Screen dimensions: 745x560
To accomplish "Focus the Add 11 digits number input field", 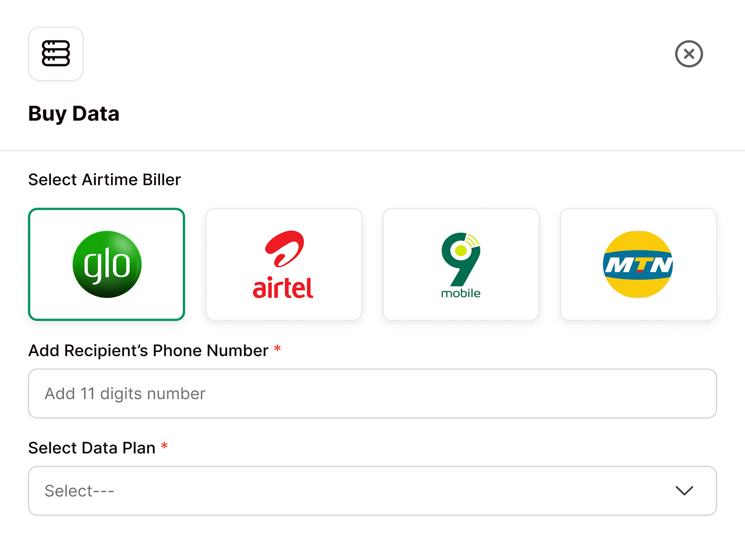I will (372, 393).
